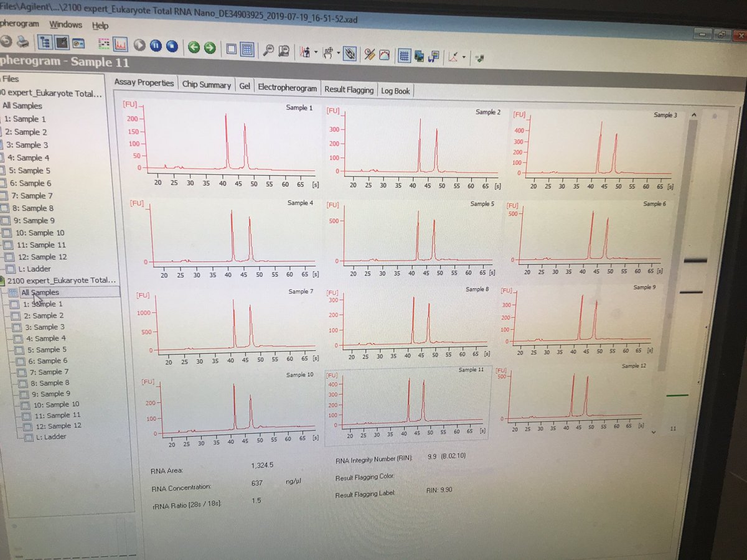
Task: Toggle the highlighted diagonal-lines toolbar icon
Action: [x=350, y=54]
